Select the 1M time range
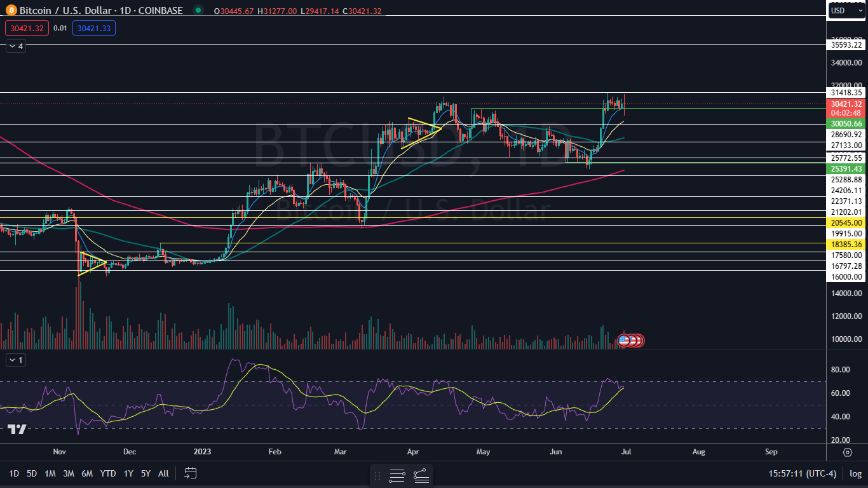 pos(50,473)
